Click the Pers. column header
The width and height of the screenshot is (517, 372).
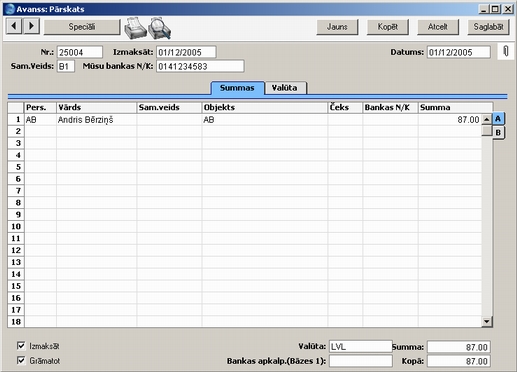point(40,107)
